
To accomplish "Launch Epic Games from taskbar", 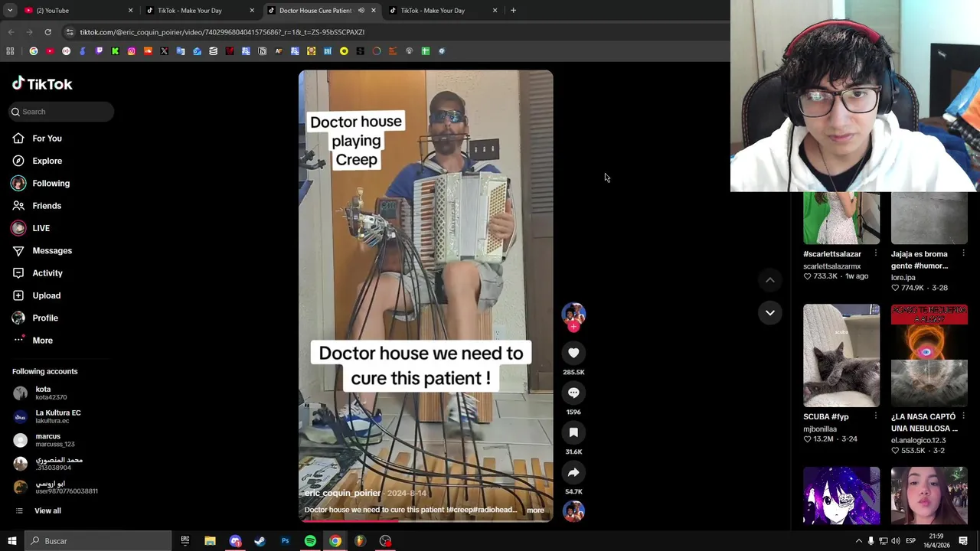I will tap(185, 541).
